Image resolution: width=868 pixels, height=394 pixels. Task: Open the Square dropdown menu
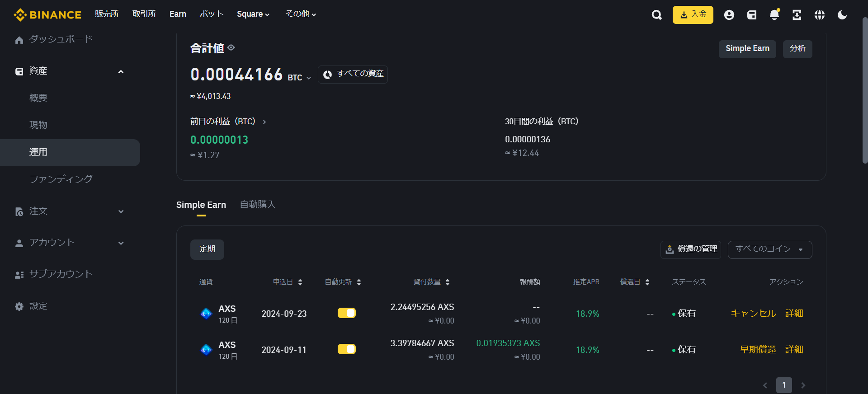pos(253,14)
